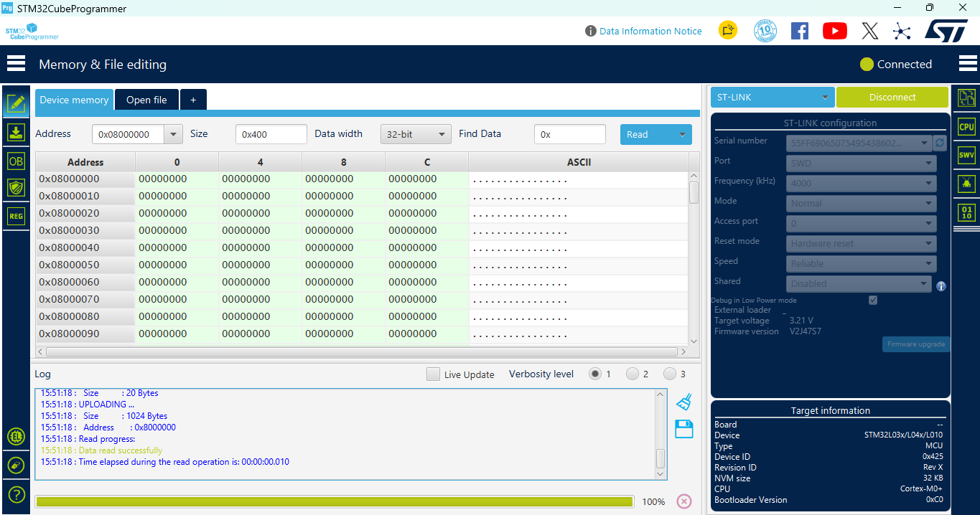This screenshot has width=980, height=515.
Task: Open the Mode Normal dropdown
Action: tap(862, 204)
